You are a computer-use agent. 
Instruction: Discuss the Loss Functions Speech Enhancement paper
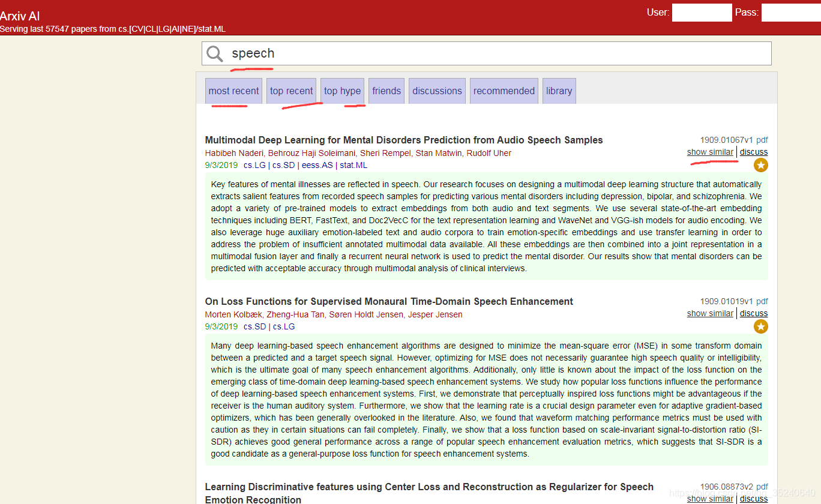(754, 313)
